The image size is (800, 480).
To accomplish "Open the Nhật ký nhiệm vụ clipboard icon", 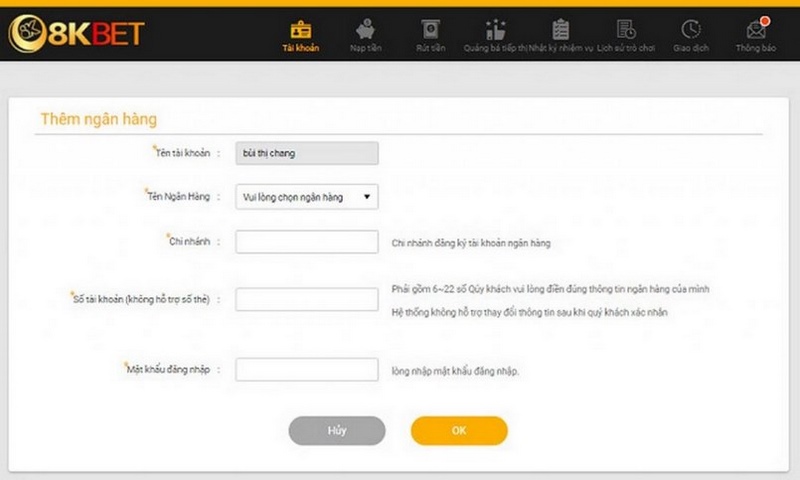I will 560,29.
